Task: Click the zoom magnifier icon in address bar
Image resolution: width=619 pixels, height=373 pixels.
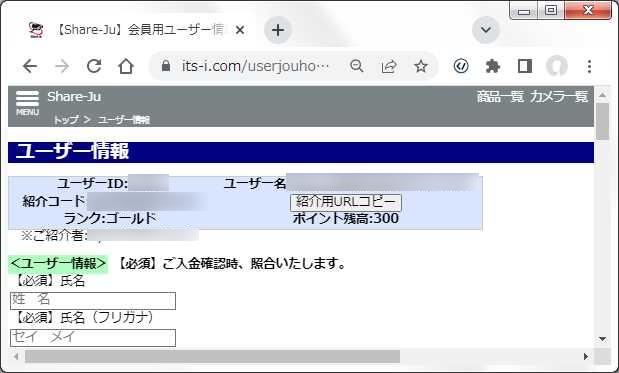Action: coord(357,66)
